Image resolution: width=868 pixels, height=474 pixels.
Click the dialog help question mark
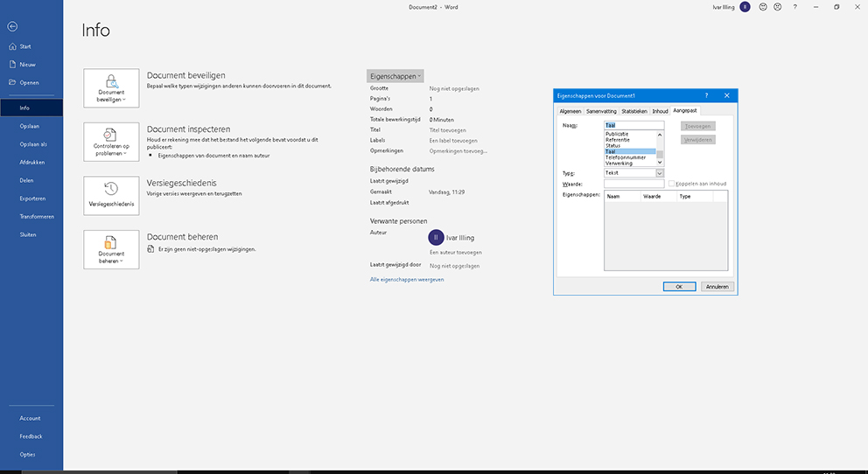click(706, 94)
